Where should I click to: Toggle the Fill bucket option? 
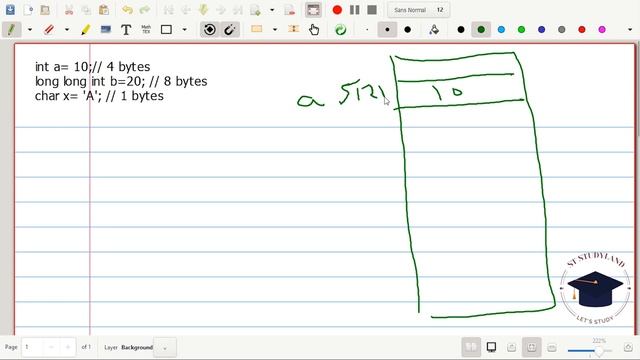[x=434, y=29]
